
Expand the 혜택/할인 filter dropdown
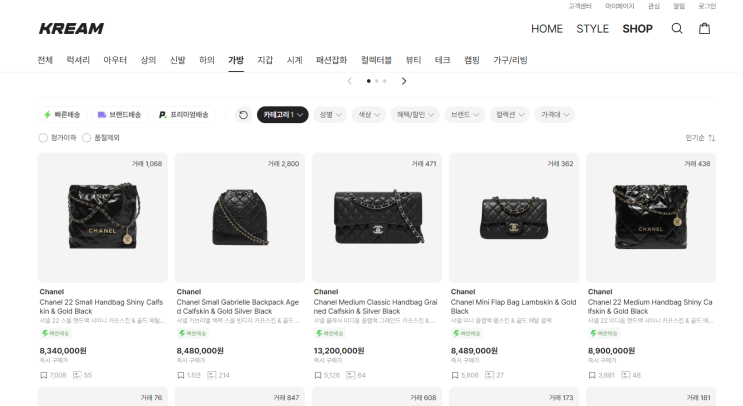click(415, 115)
